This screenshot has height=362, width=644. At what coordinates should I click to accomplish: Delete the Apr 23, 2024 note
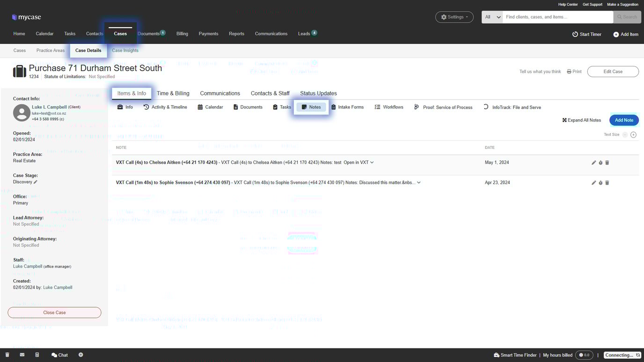tap(607, 183)
